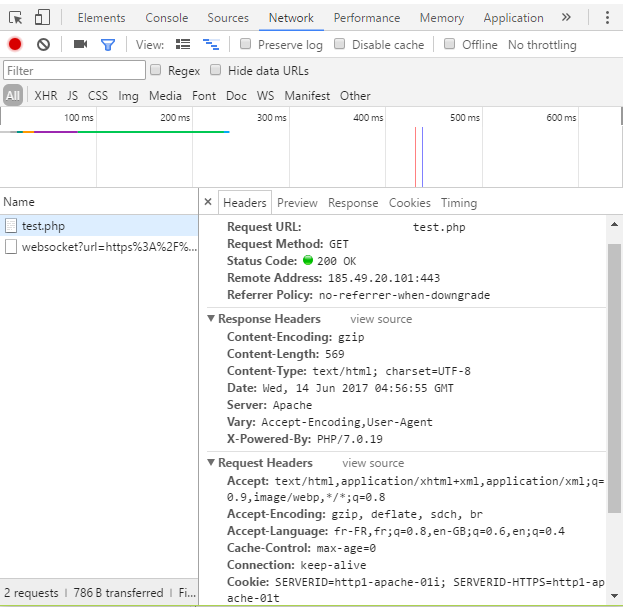
Task: Toggle the filter funnel icon
Action: pos(108,44)
